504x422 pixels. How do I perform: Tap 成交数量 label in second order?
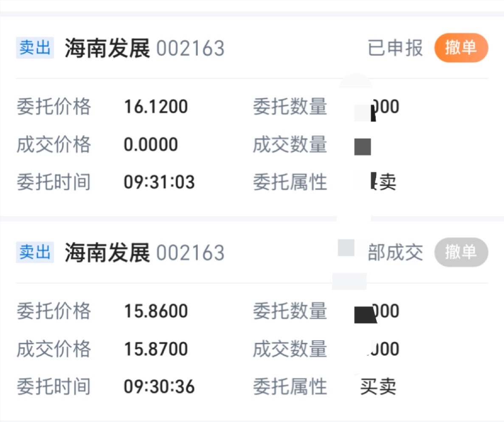coord(290,349)
